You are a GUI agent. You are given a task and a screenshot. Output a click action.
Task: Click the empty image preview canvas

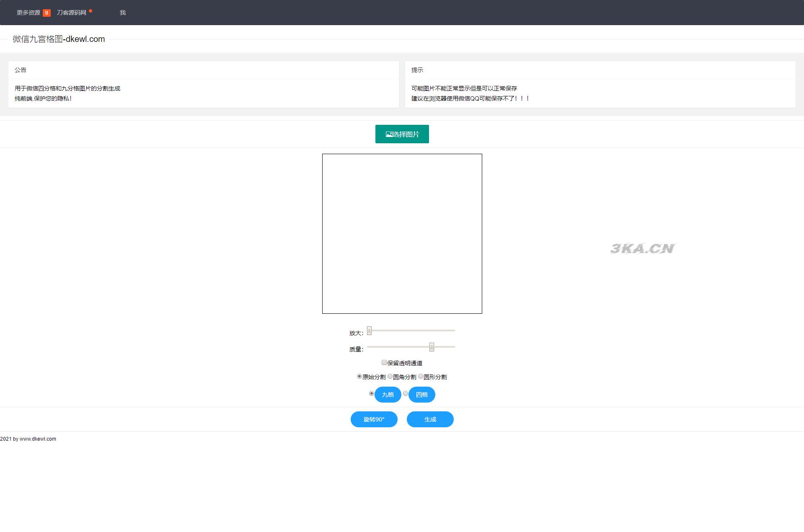402,234
